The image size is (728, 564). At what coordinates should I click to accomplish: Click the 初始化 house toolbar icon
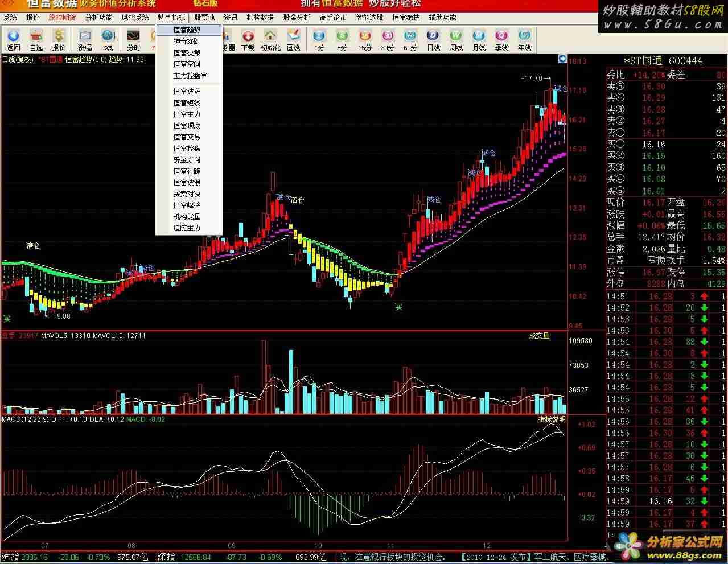(270, 40)
